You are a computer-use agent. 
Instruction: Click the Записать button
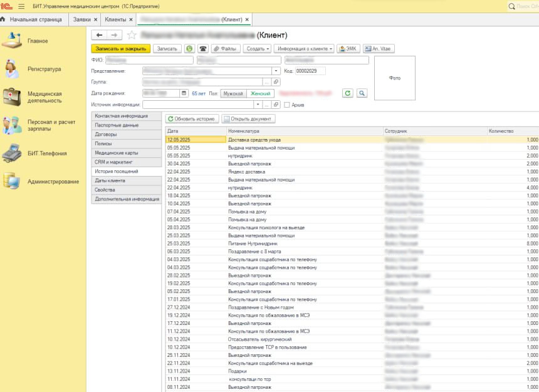pyautogui.click(x=167, y=49)
